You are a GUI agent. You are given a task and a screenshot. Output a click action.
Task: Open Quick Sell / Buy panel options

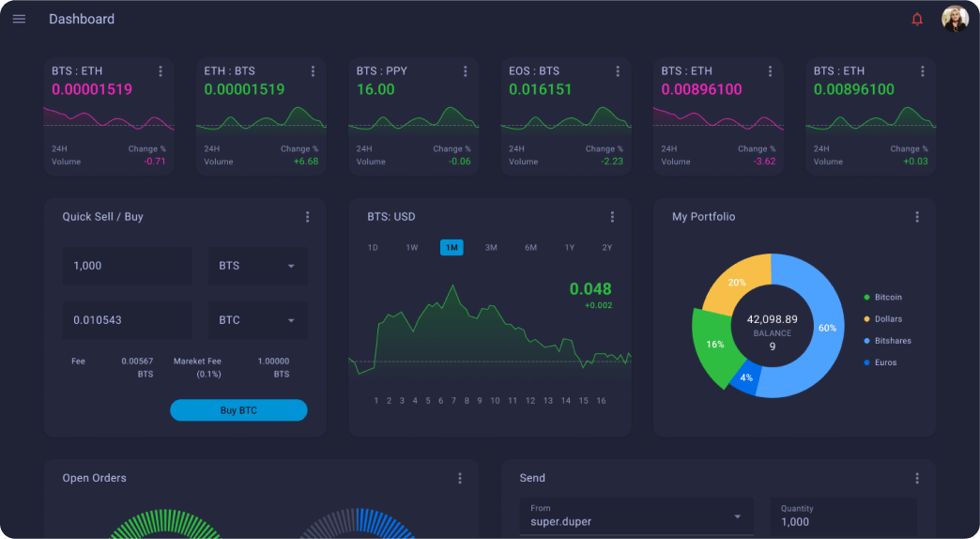[x=308, y=217]
